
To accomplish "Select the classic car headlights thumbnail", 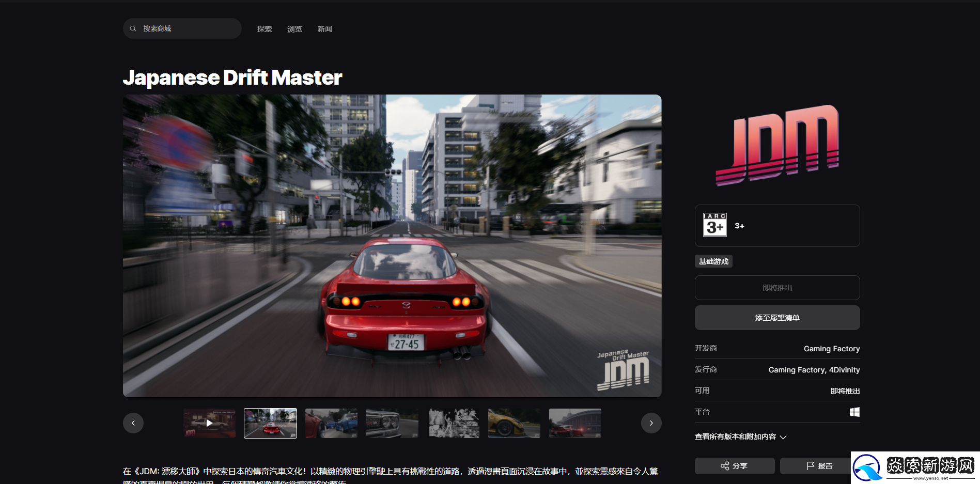I will click(392, 423).
